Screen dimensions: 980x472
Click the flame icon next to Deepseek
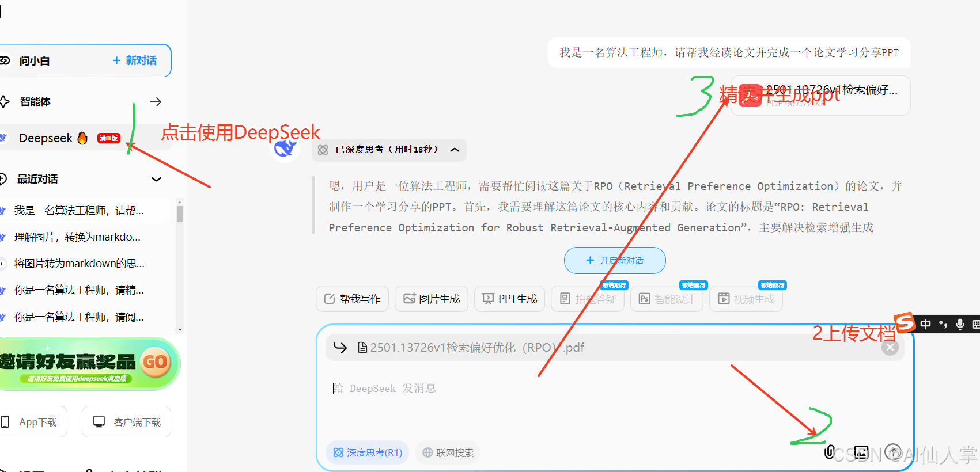pos(82,138)
